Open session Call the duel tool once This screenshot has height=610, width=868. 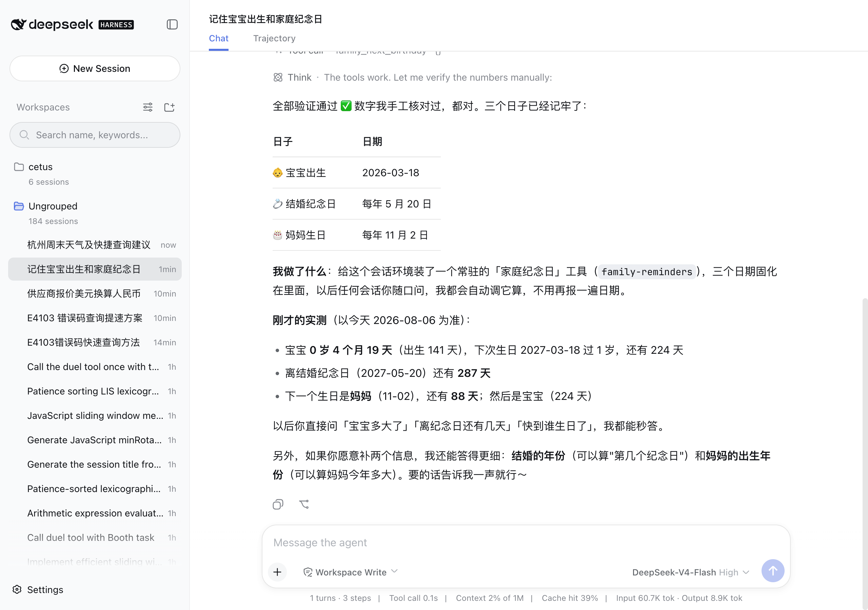click(95, 367)
